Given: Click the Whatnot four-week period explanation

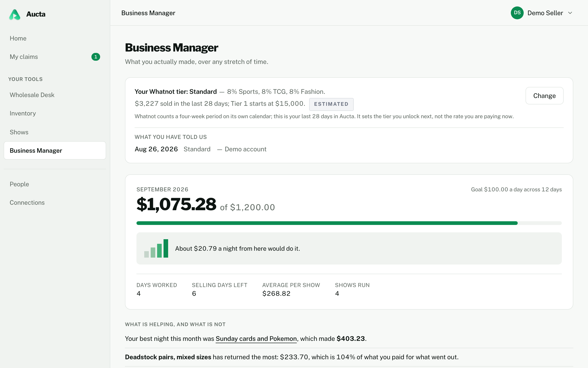Looking at the screenshot, I should (324, 116).
